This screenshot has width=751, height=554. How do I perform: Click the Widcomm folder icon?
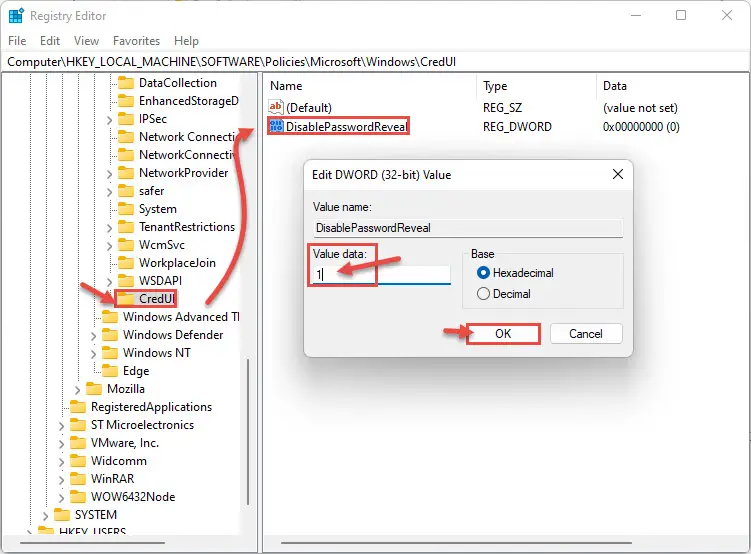[x=78, y=461]
